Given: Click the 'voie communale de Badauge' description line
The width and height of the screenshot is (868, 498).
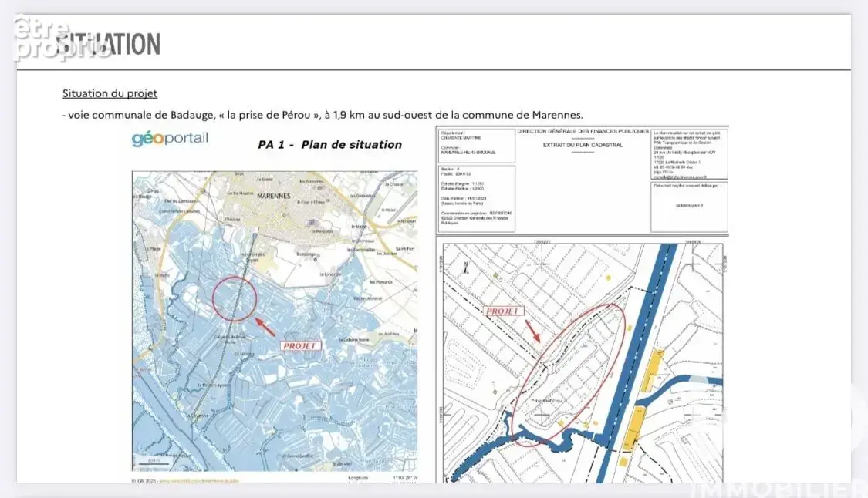Looking at the screenshot, I should (x=323, y=115).
